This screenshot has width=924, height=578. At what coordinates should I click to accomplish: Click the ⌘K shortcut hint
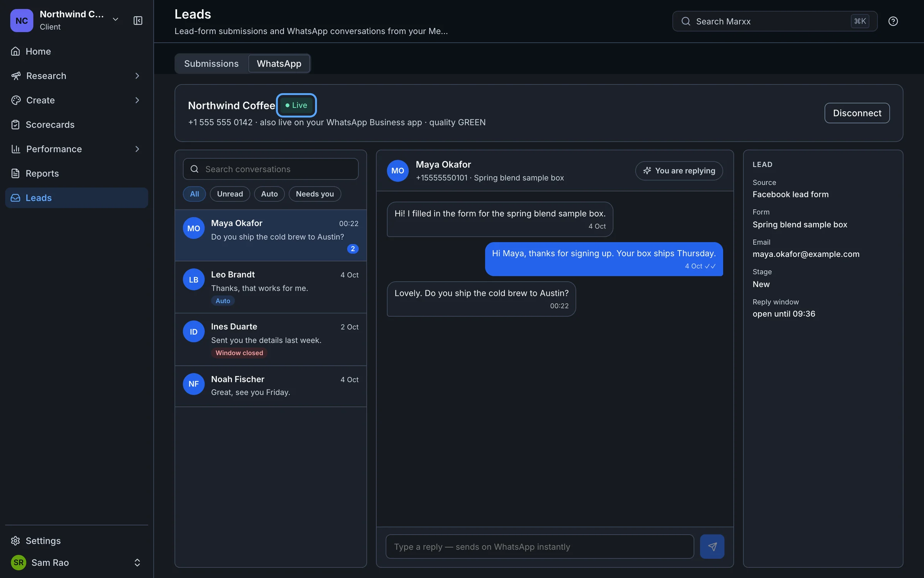click(860, 21)
